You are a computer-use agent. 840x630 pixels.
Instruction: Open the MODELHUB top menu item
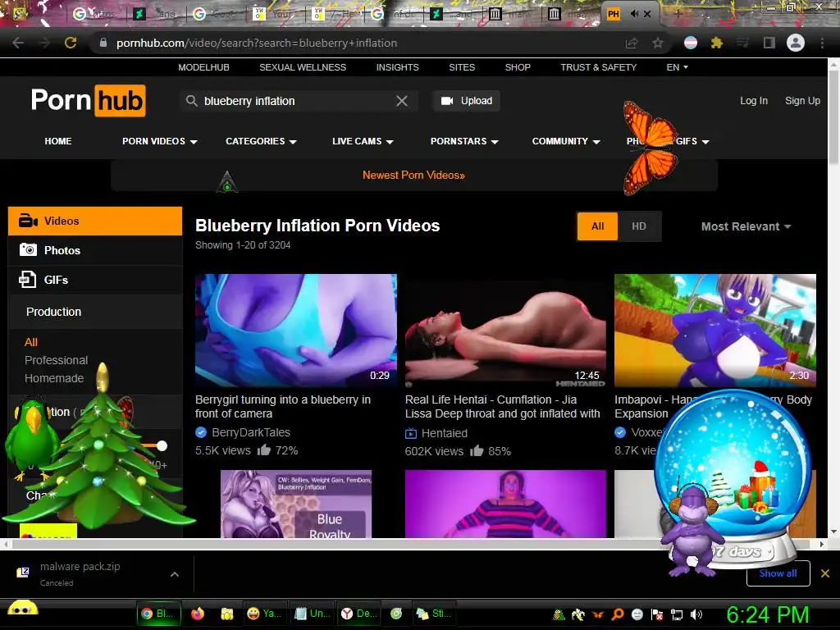pos(203,67)
